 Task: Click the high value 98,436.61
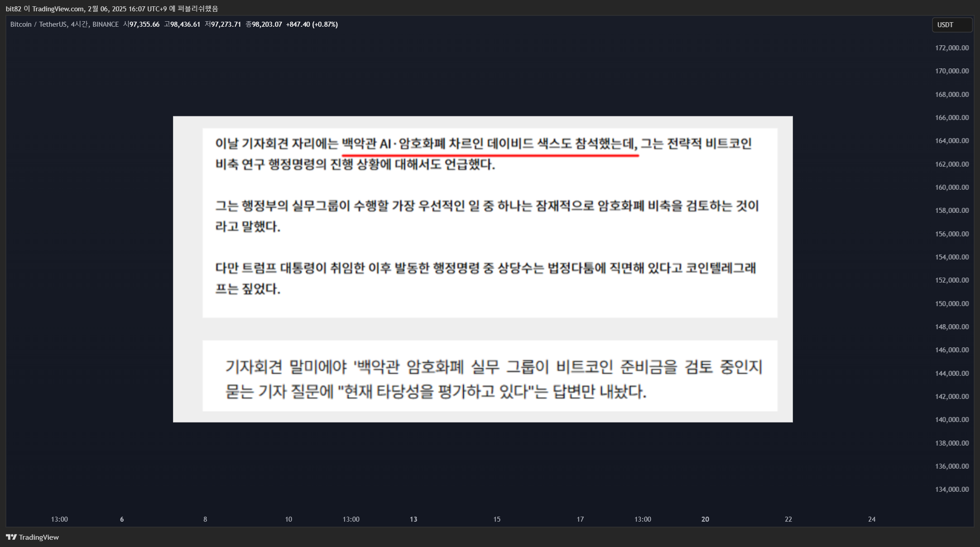coord(185,24)
